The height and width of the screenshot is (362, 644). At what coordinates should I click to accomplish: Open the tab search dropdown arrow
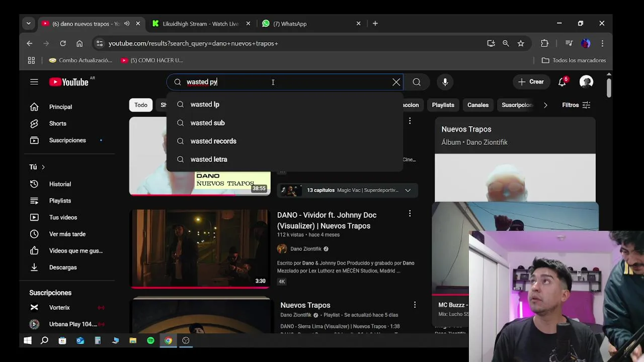point(29,24)
